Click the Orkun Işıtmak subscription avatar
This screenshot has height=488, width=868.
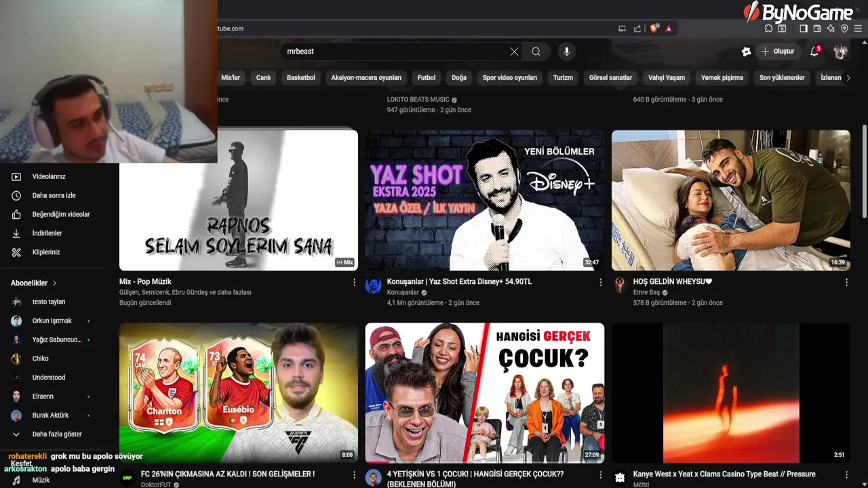tap(16, 321)
